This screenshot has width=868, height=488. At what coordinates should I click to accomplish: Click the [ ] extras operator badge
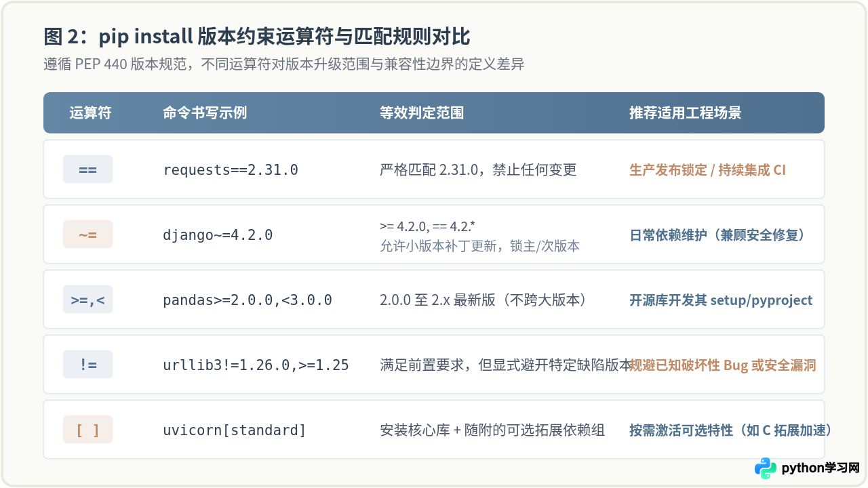87,430
